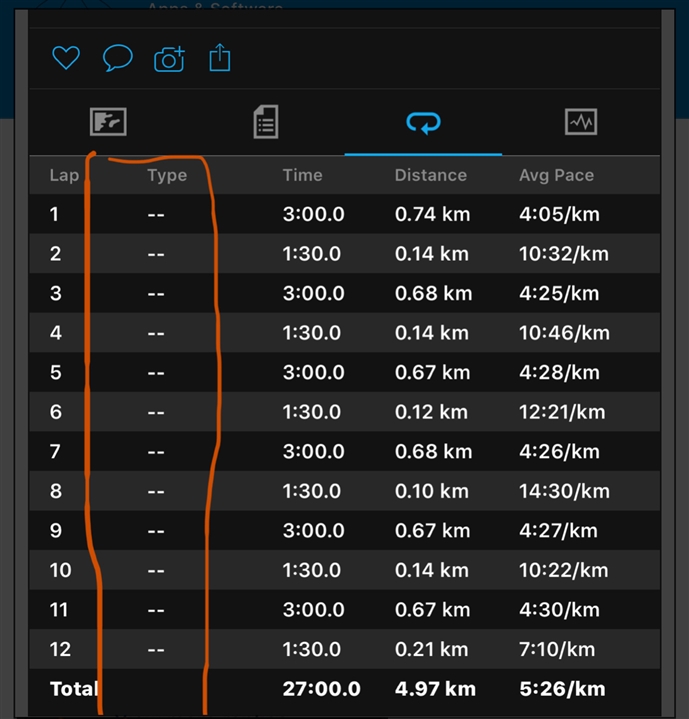Viewport: 689px width, 719px height.
Task: Tap the Time column header
Action: (x=302, y=175)
